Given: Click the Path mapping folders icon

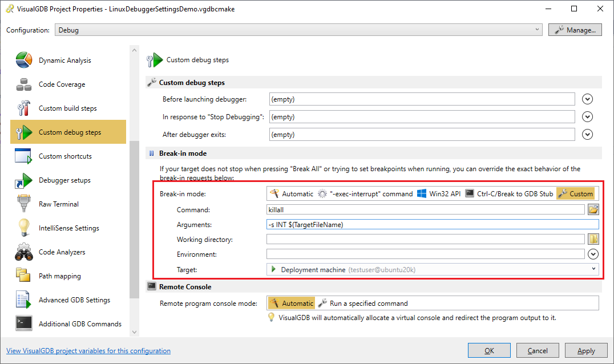Looking at the screenshot, I should pyautogui.click(x=23, y=275).
